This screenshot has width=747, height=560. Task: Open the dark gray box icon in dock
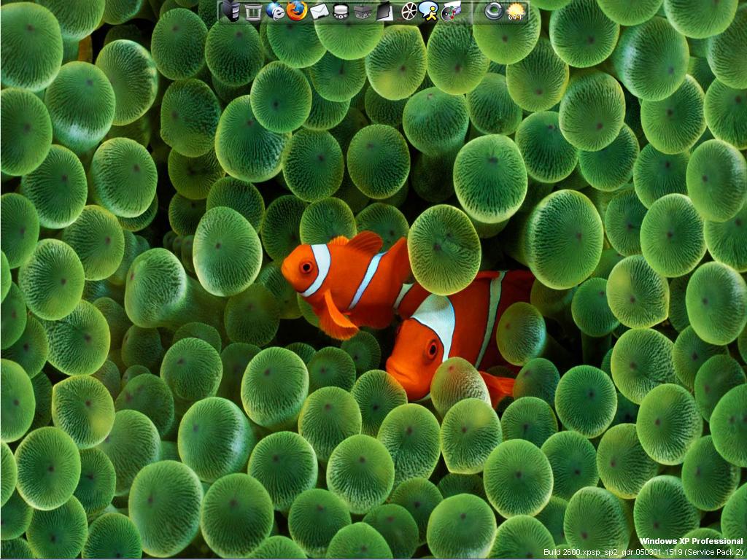tap(363, 12)
